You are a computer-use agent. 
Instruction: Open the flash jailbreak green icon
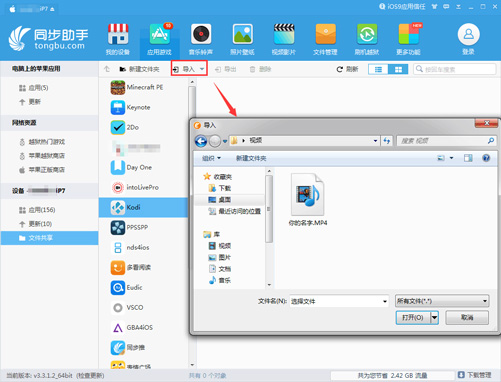coord(367,34)
